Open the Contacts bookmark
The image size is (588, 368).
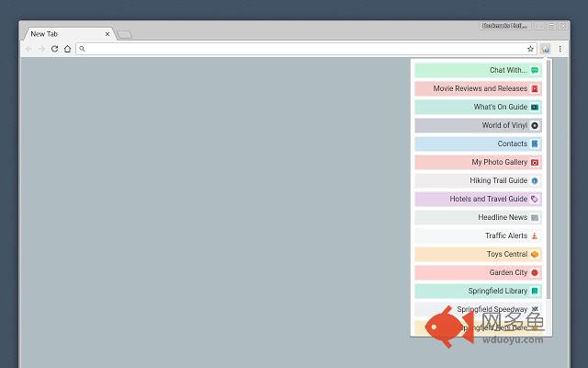coord(478,144)
